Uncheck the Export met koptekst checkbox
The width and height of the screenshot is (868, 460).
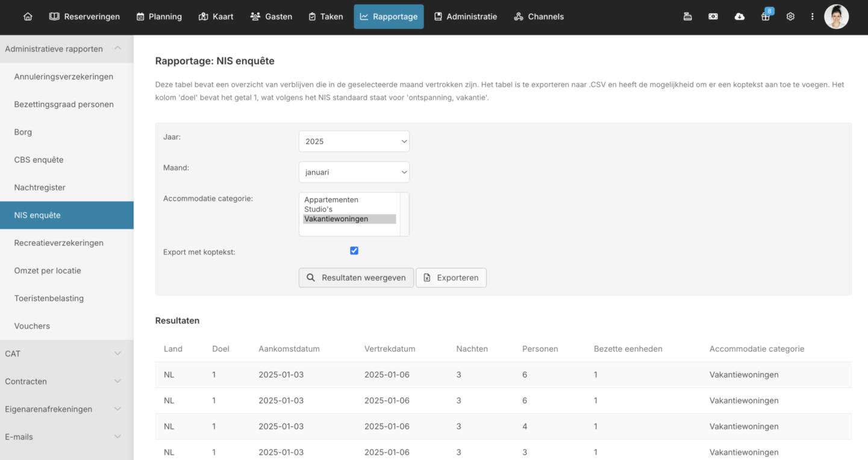pos(354,251)
